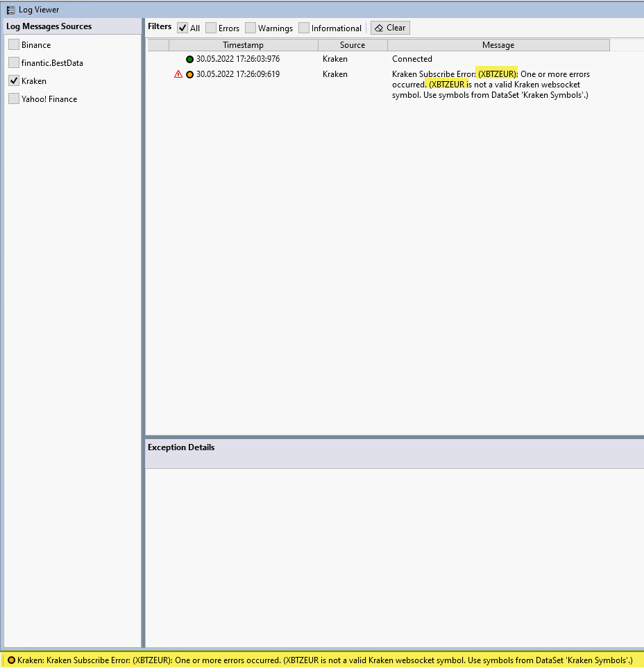Click the Log Viewer title icon
This screenshot has width=644, height=668.
(x=10, y=10)
